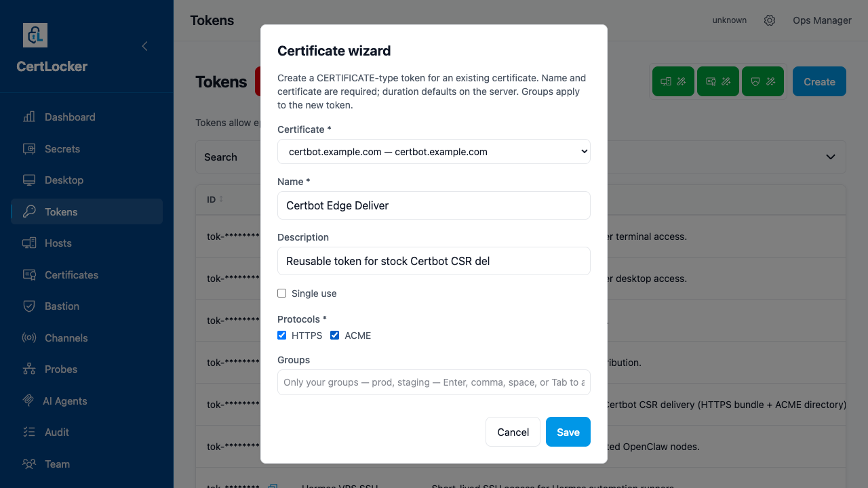Collapse the sidebar with the chevron arrow
Screen dimensions: 868x488
(x=144, y=46)
